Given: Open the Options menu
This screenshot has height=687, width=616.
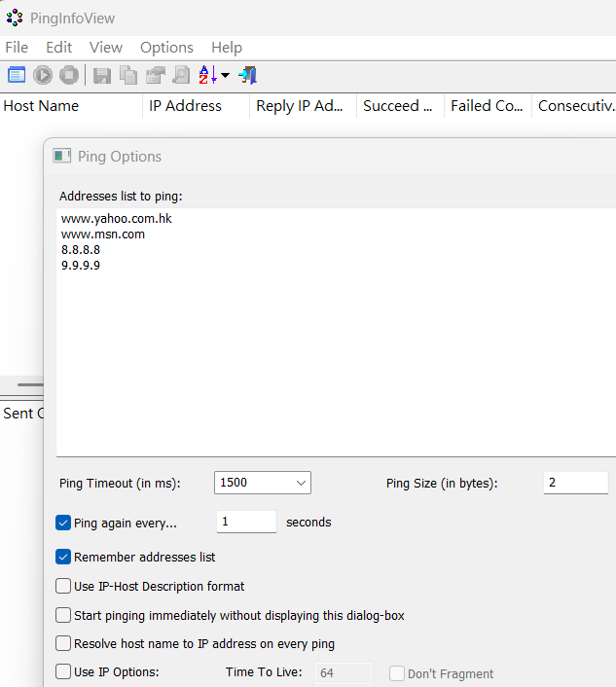Looking at the screenshot, I should [166, 48].
